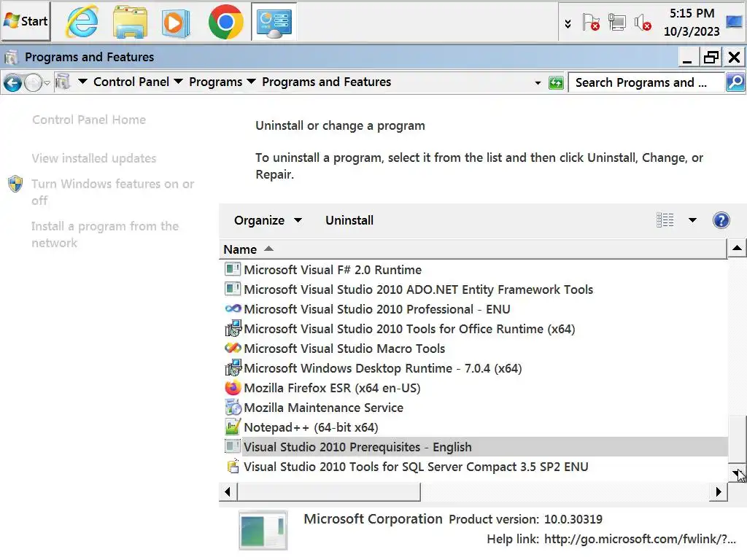This screenshot has width=747, height=560.
Task: Click the horizontal scrollbar thumb
Action: click(x=329, y=492)
